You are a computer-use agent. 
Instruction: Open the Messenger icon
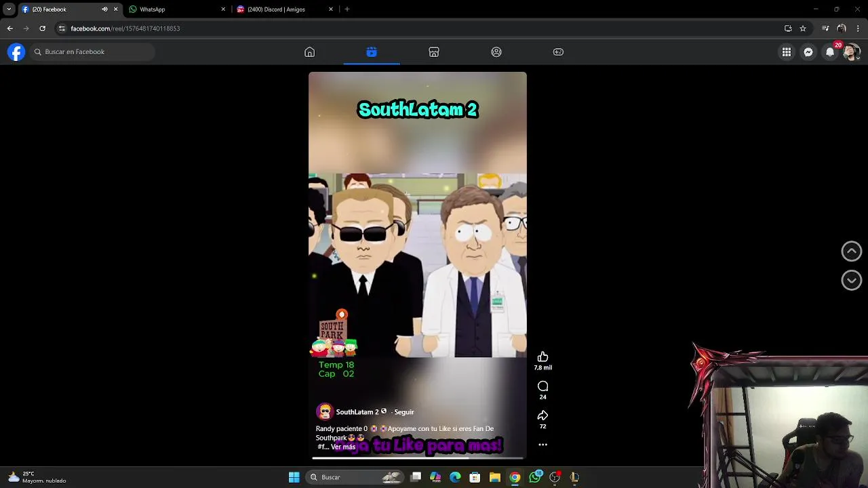click(x=808, y=52)
